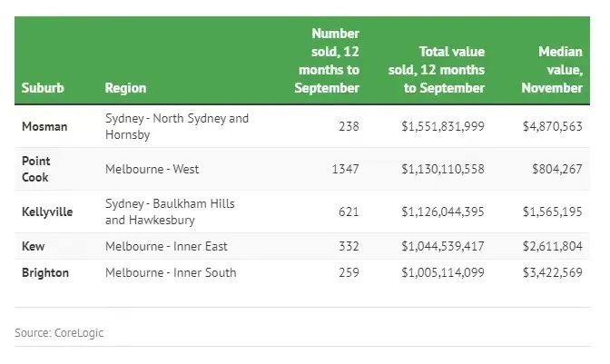Viewport: 610px width, 364px height.
Task: Click the Suburb column header
Action: [42, 88]
